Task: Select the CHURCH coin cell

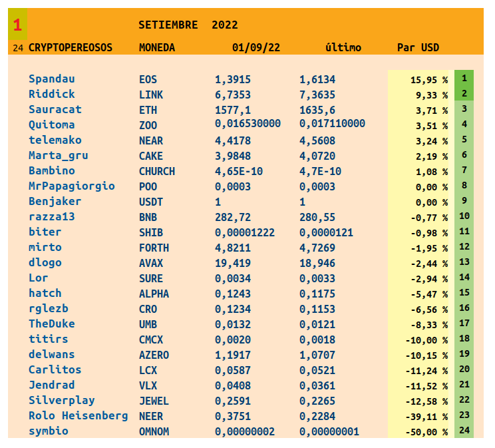Action: 157,171
